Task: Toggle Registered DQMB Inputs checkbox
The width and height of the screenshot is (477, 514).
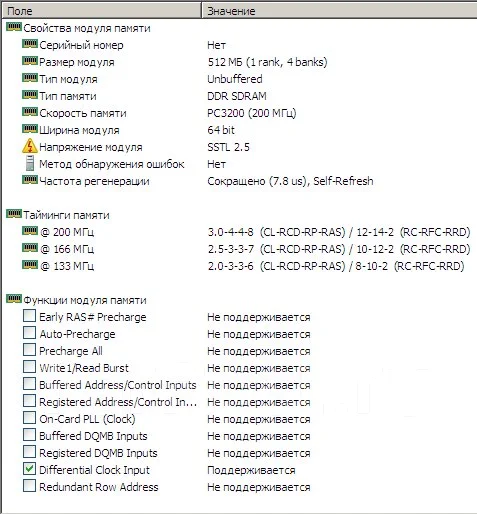Action: tap(29, 452)
